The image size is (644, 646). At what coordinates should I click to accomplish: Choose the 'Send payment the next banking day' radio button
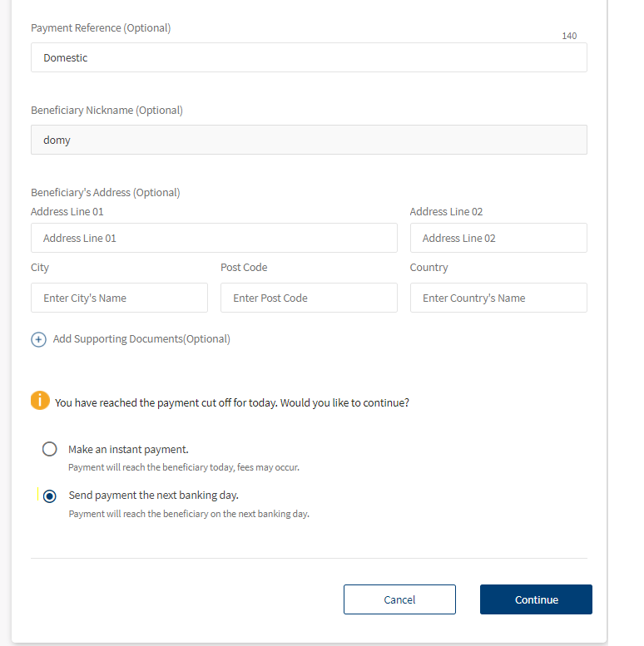pos(50,496)
